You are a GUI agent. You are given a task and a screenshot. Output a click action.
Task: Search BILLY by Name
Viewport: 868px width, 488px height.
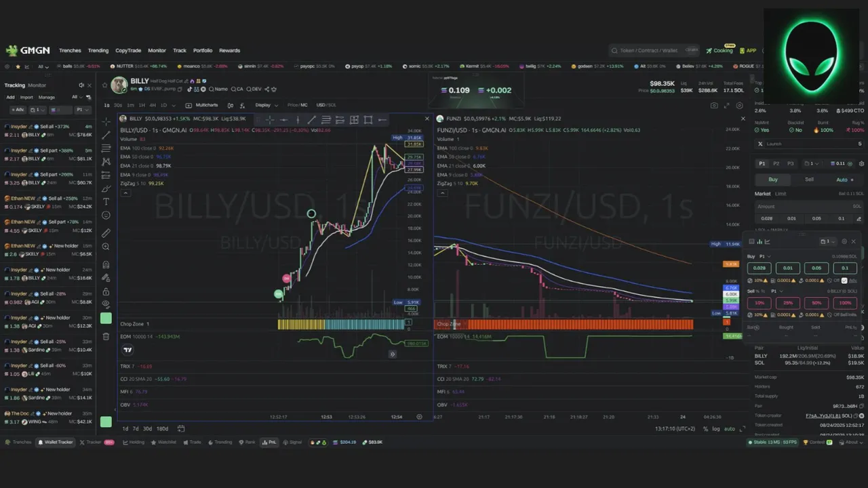[218, 89]
